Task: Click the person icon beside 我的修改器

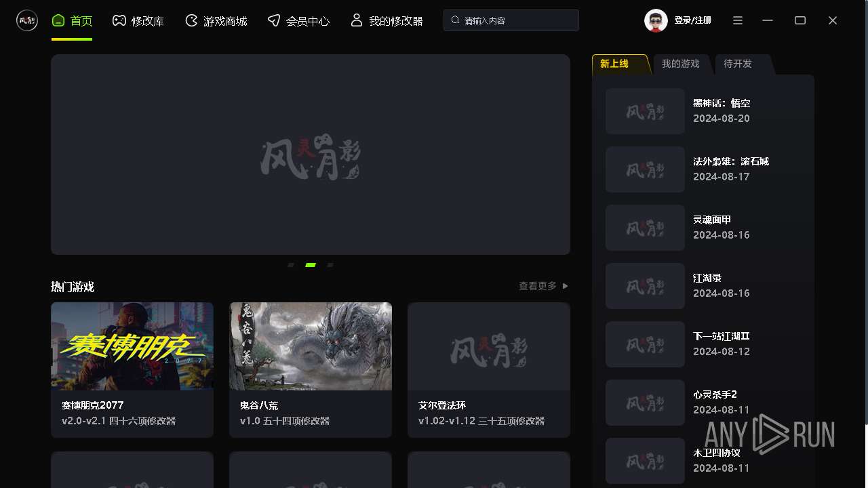Action: click(356, 20)
